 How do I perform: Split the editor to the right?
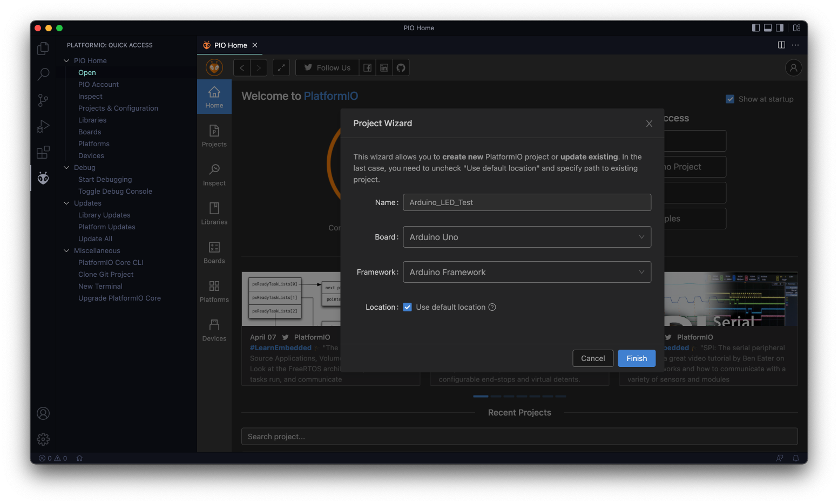click(x=781, y=45)
